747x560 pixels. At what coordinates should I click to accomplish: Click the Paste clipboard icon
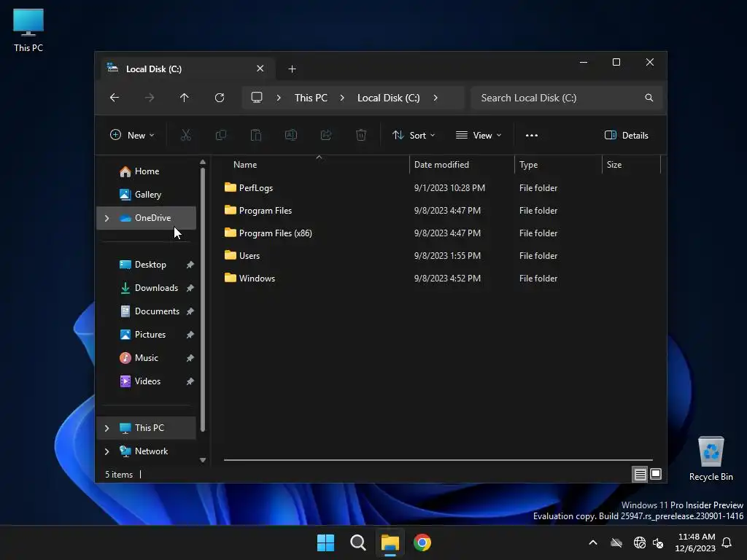pos(256,135)
